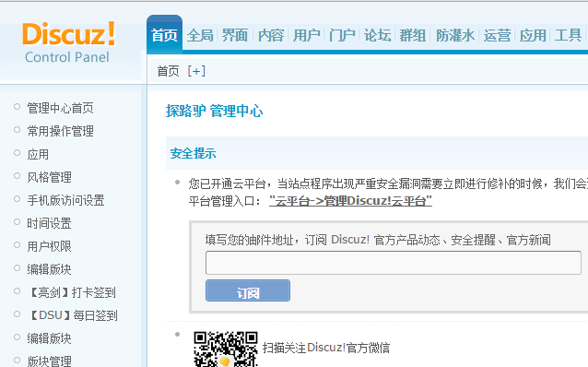The width and height of the screenshot is (588, 367).
Task: Select the 门户 tab
Action: (342, 35)
